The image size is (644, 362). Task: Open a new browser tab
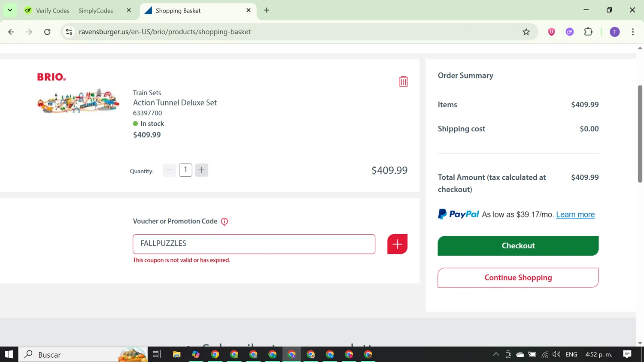[x=267, y=10]
